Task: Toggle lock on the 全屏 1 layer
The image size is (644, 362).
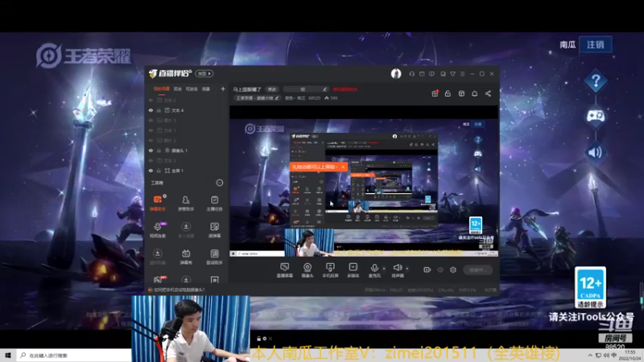Action: (x=159, y=171)
